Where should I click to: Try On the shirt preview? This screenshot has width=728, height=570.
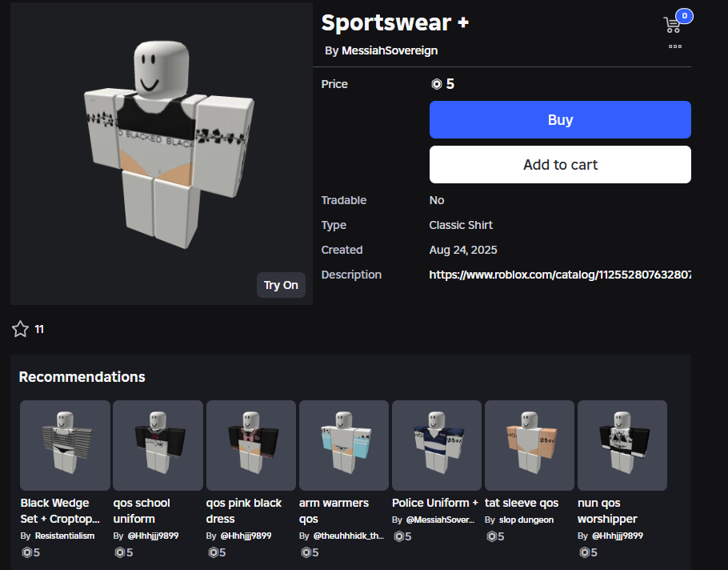281,285
